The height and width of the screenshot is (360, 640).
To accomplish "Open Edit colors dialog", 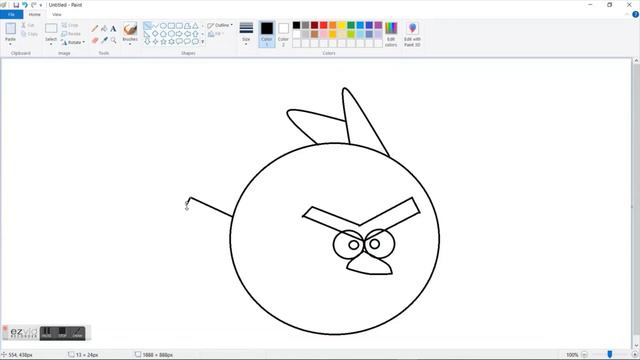I will point(391,34).
